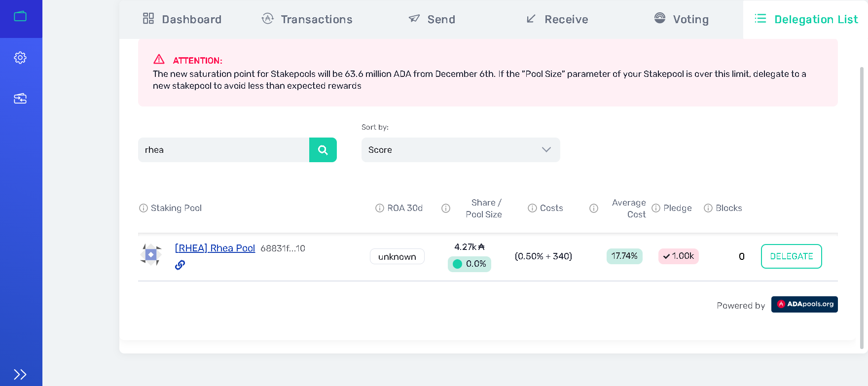Click info icon beside Pledge header
Screen dimensions: 868x386
click(x=656, y=208)
